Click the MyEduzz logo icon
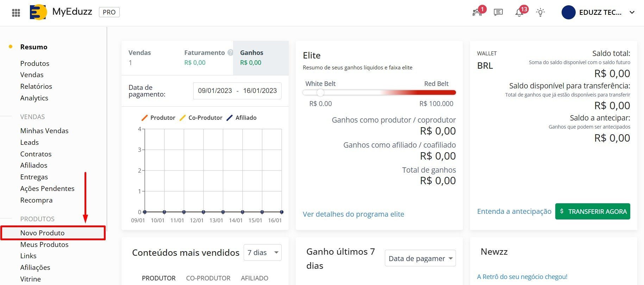This screenshot has height=285, width=644. point(38,12)
